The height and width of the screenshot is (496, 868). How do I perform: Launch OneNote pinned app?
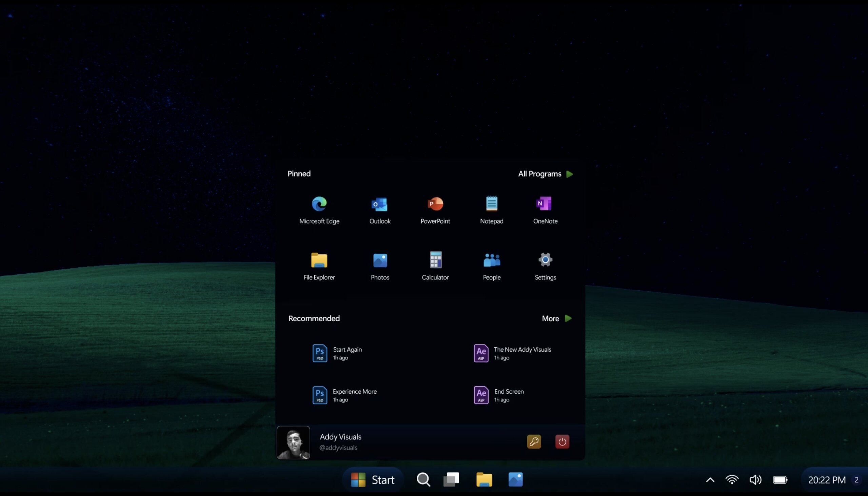tap(545, 210)
